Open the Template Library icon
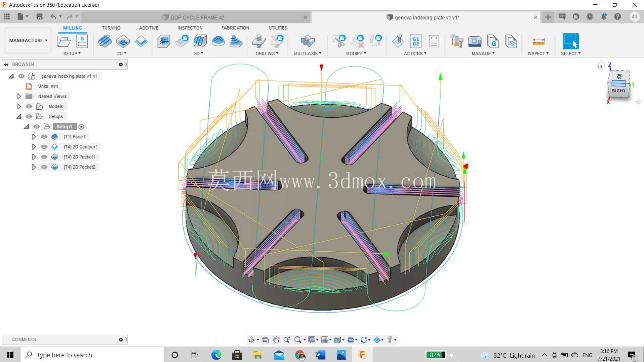 tap(511, 41)
